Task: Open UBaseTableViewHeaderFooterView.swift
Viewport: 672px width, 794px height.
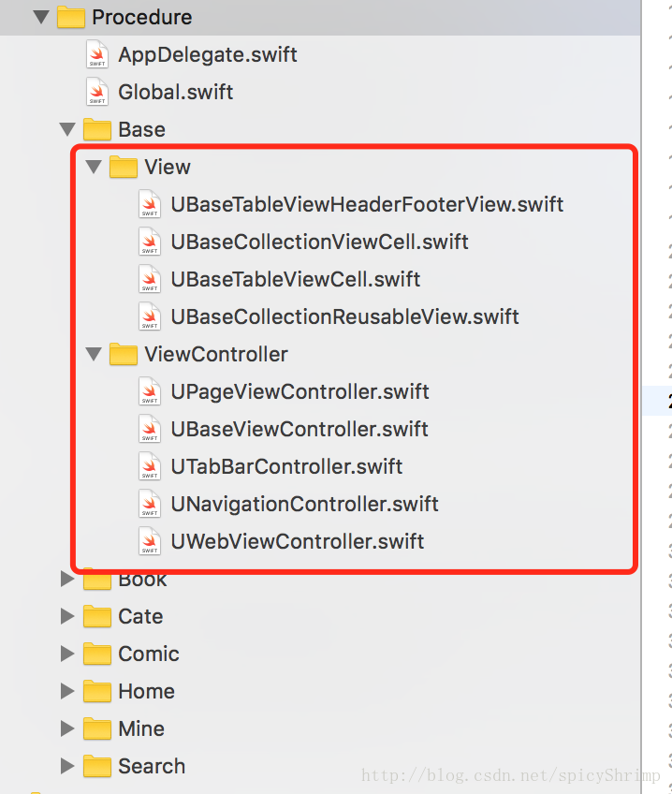Action: (x=367, y=204)
